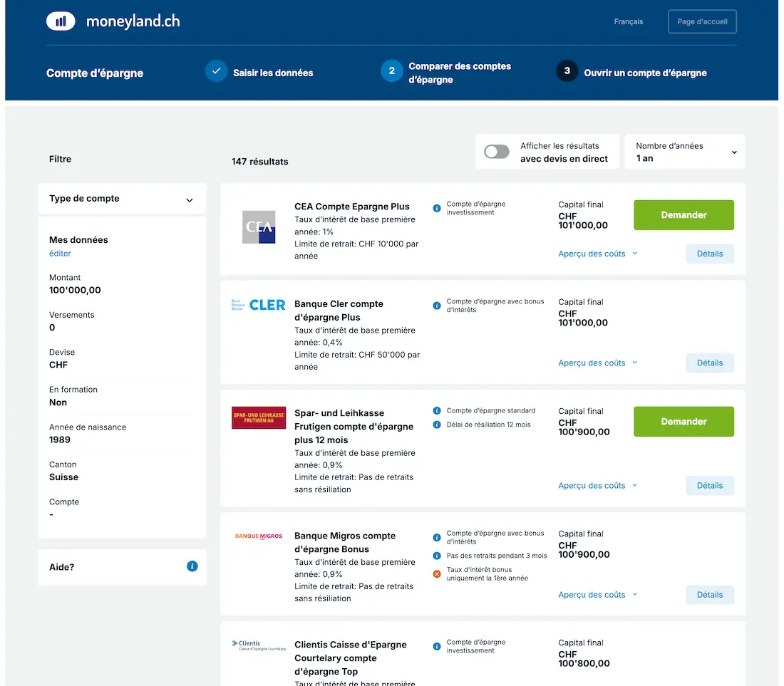The width and height of the screenshot is (784, 686).
Task: Click the moneyland.ch logo icon
Action: 61,21
